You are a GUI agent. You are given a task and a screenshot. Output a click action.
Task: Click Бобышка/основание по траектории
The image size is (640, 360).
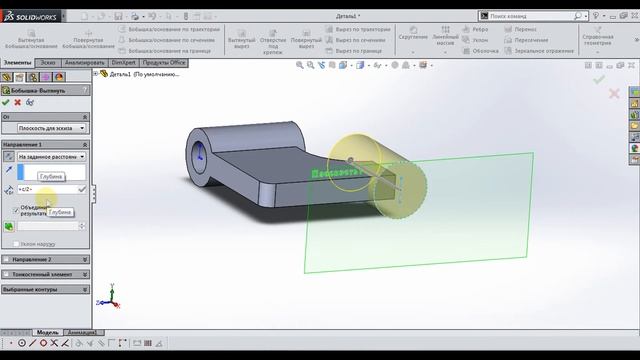pos(169,29)
